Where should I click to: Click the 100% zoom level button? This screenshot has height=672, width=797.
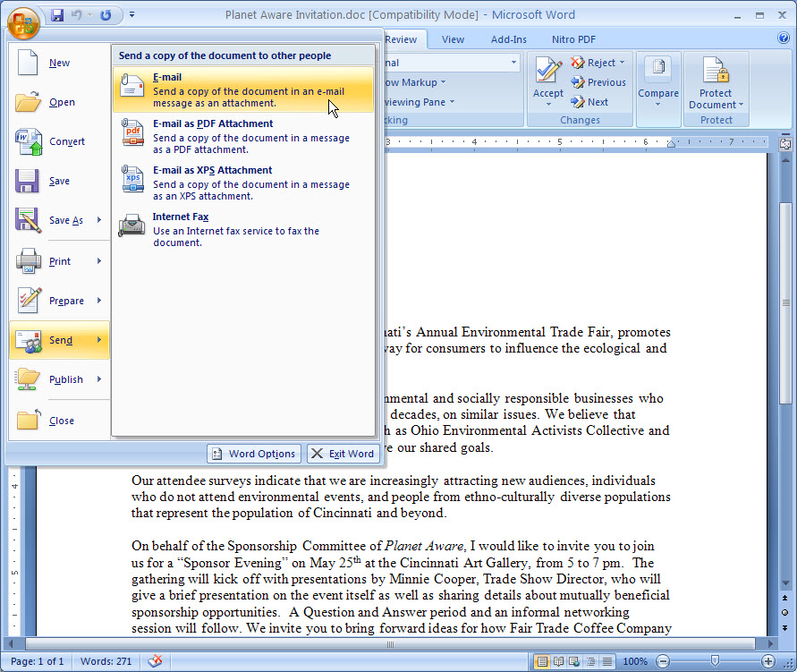[635, 661]
